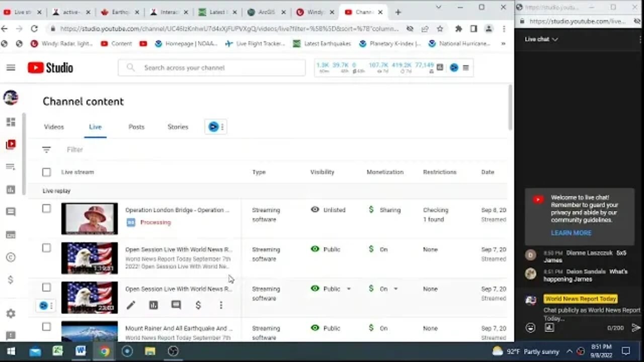Open the Mount Rainer video thumbnail
This screenshot has height=362, width=644.
coord(90,332)
